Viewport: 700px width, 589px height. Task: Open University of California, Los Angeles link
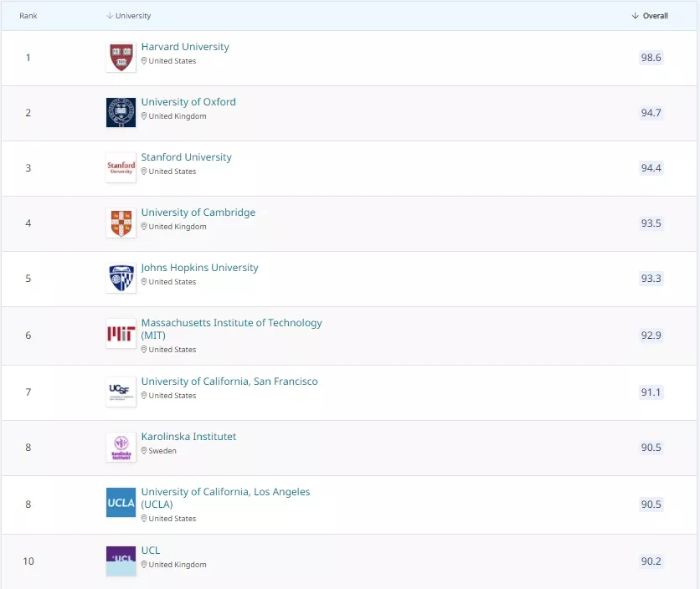[x=225, y=492]
